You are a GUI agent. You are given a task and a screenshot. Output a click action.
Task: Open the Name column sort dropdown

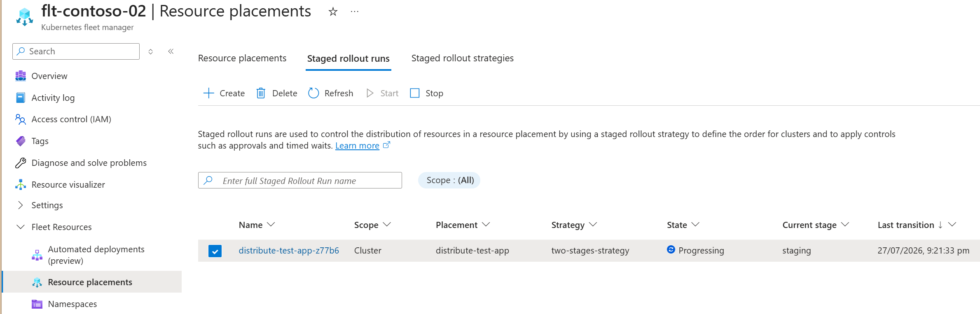pos(271,225)
